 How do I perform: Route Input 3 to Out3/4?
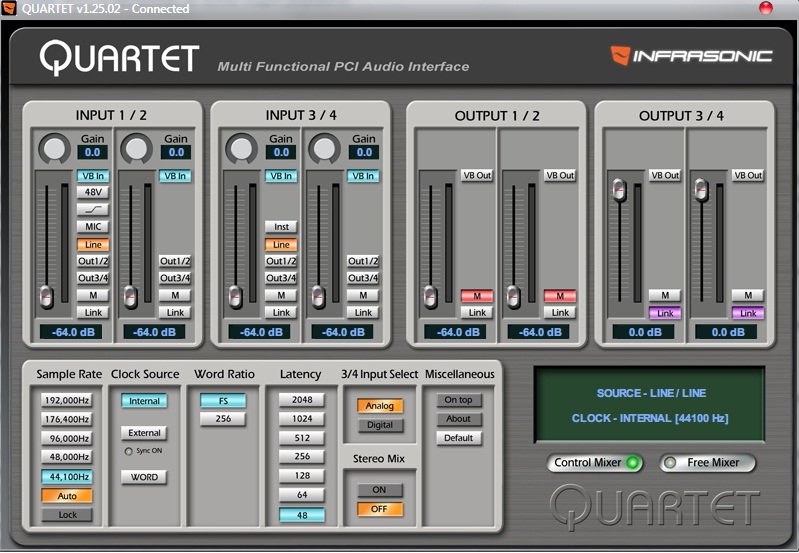click(281, 278)
